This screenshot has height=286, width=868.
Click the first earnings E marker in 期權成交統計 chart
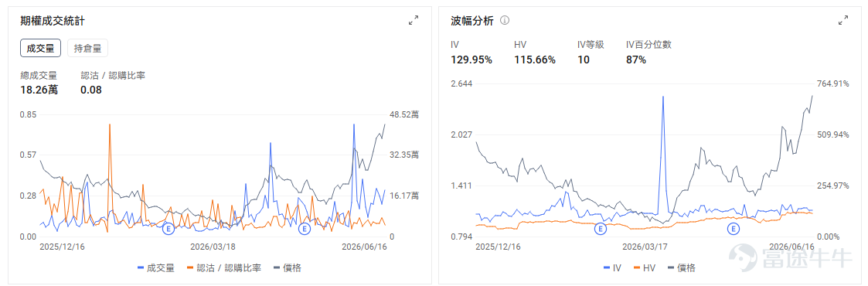168,228
